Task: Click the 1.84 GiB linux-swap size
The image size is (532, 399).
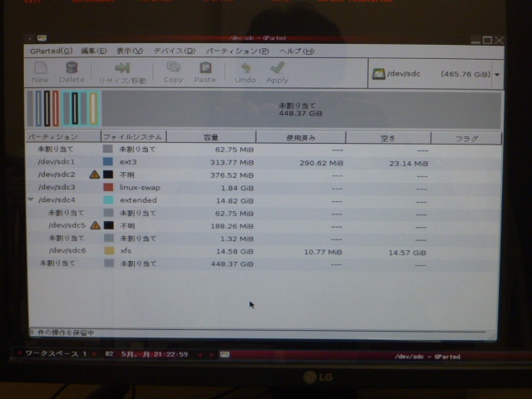Action: [237, 188]
